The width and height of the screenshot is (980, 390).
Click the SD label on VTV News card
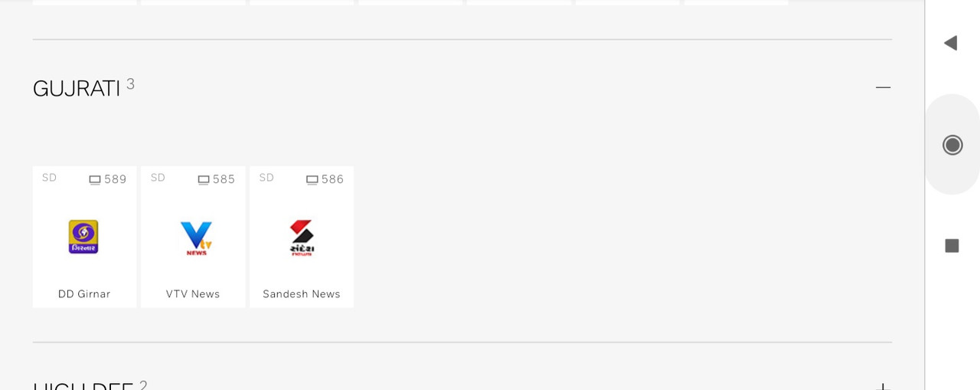click(x=158, y=178)
